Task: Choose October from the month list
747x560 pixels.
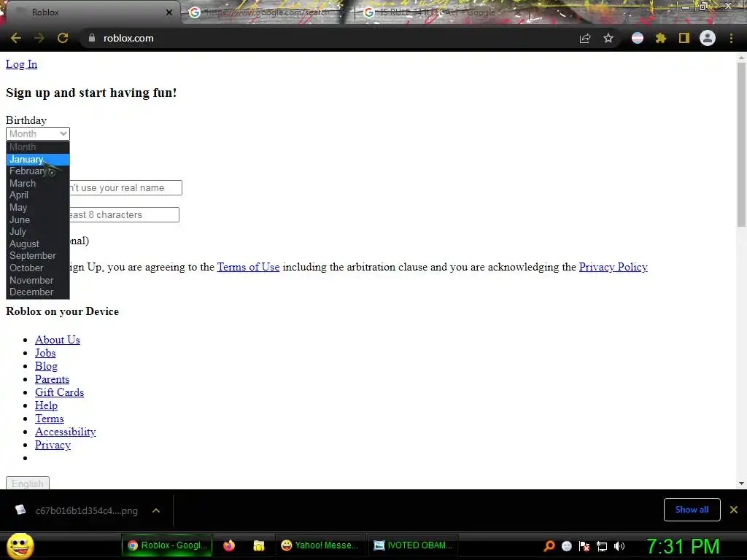Action: click(38, 268)
